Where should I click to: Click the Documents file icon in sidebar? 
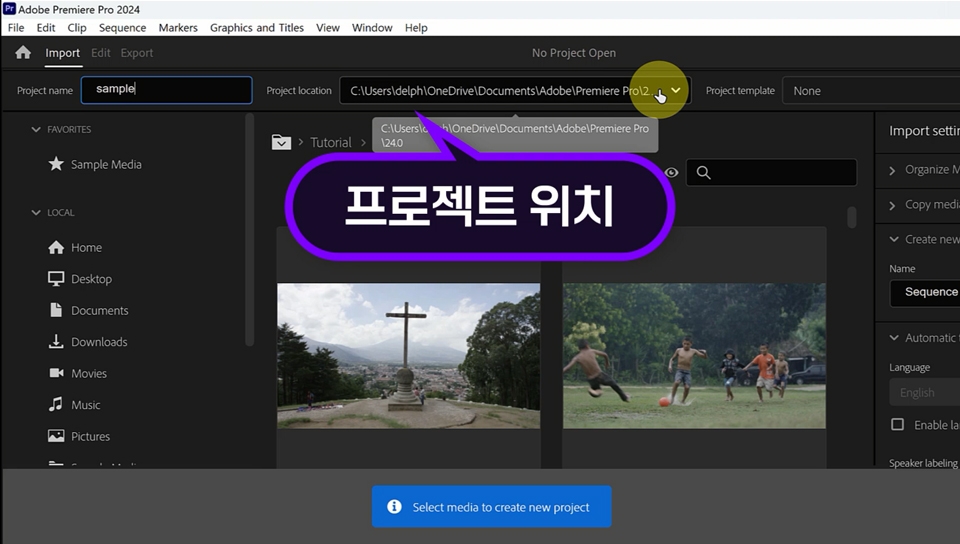tap(56, 310)
